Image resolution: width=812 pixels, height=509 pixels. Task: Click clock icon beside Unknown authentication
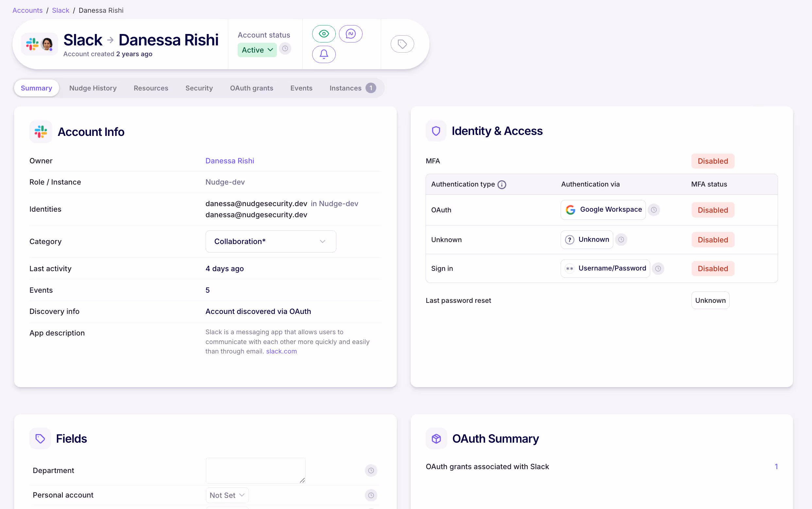tap(621, 240)
